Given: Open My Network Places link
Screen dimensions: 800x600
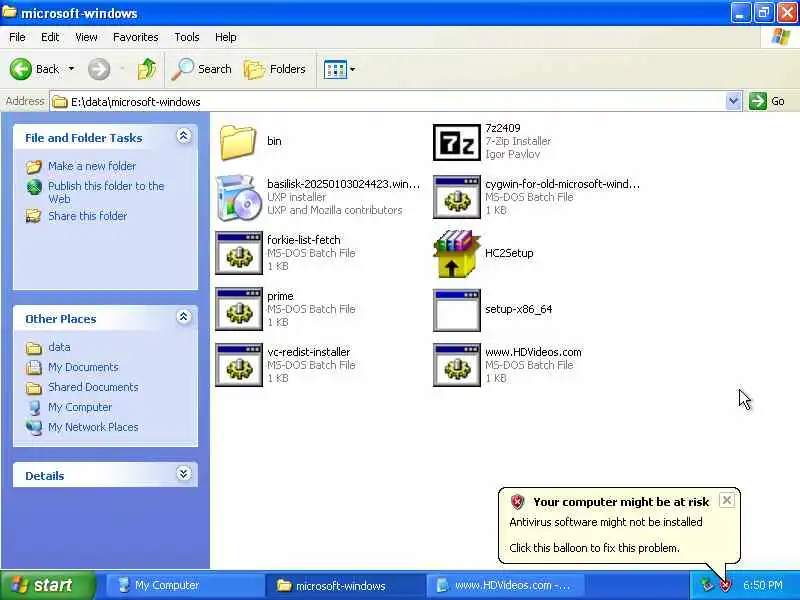Looking at the screenshot, I should [x=93, y=427].
